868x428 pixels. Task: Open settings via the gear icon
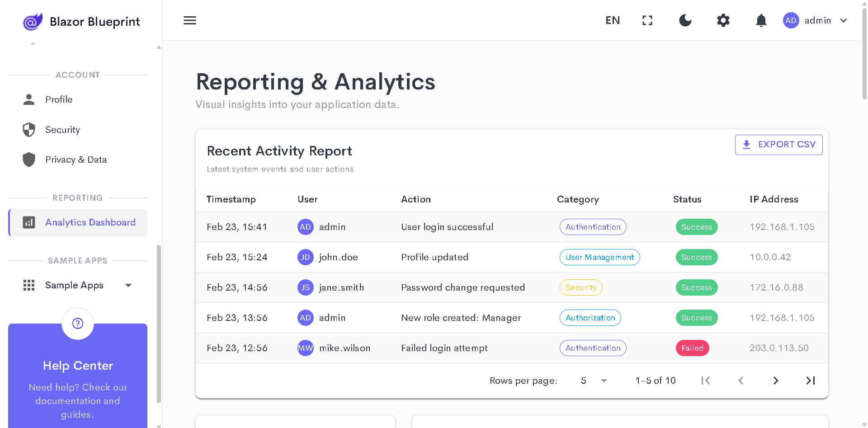click(723, 20)
